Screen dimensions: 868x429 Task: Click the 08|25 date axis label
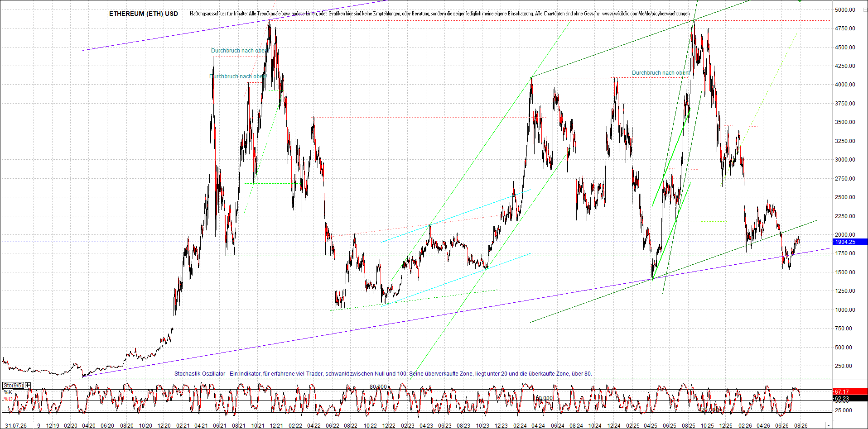pos(689,426)
